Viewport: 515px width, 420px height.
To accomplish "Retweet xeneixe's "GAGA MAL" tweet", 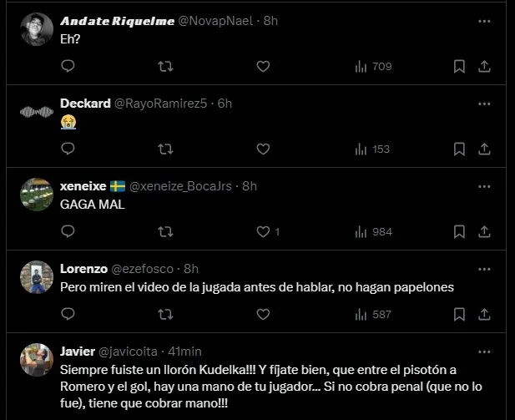I will pos(165,231).
